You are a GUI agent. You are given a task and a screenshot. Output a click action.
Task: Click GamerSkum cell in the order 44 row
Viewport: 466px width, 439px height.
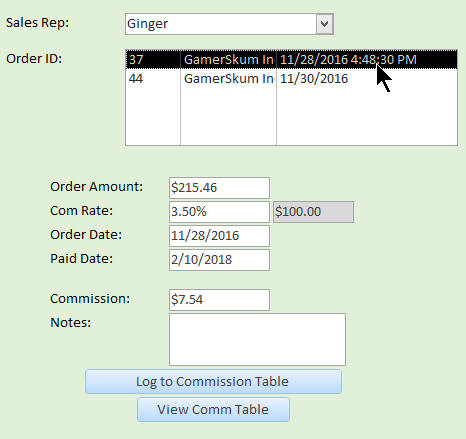(229, 79)
